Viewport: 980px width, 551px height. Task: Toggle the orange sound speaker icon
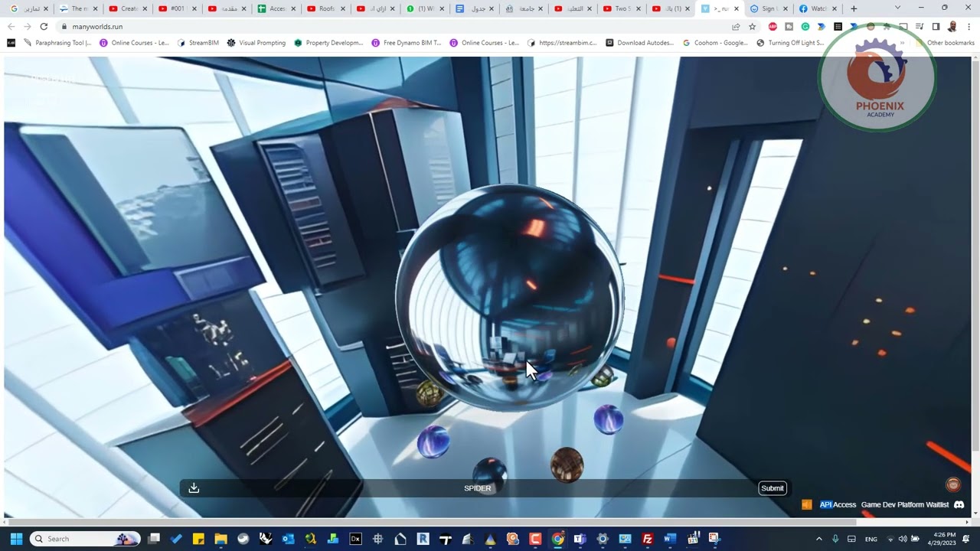806,505
